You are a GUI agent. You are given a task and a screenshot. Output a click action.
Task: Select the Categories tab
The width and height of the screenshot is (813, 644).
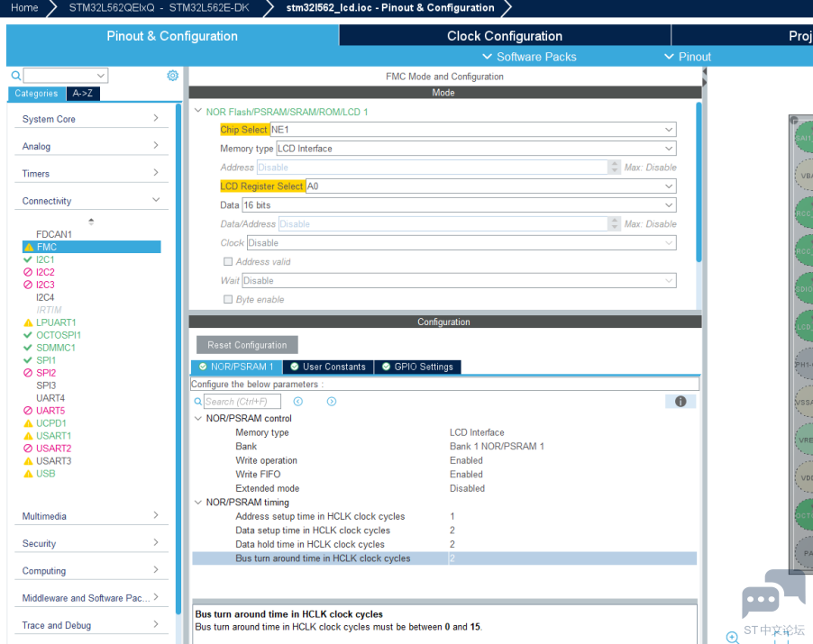point(36,94)
